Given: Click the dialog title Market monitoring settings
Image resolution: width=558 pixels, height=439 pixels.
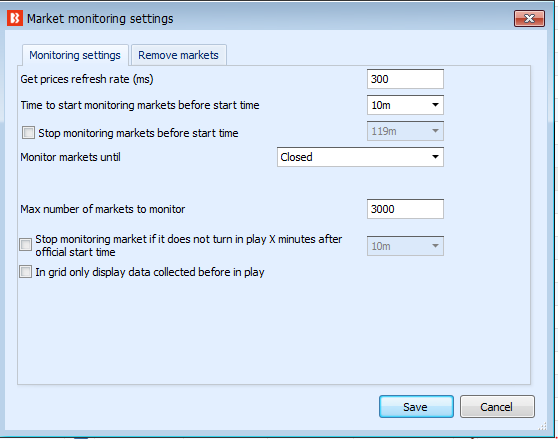Looking at the screenshot, I should point(100,18).
